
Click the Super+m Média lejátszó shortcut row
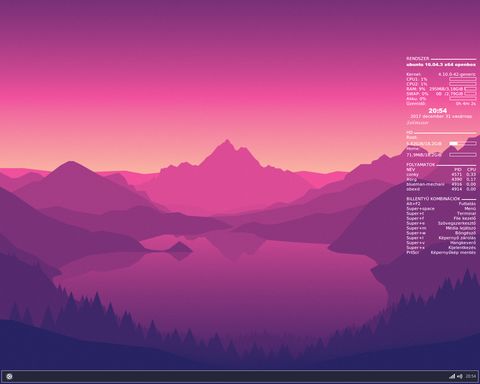pos(441,228)
